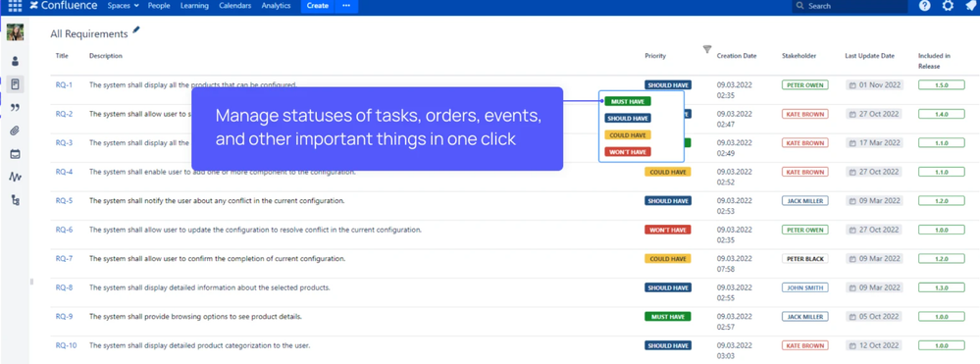Click the Stakeholder column header

(799, 56)
